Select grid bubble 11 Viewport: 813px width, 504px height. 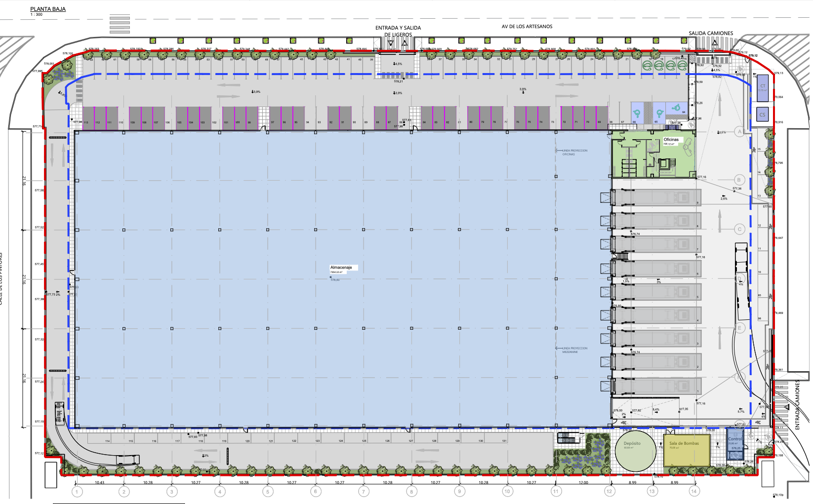point(556,492)
